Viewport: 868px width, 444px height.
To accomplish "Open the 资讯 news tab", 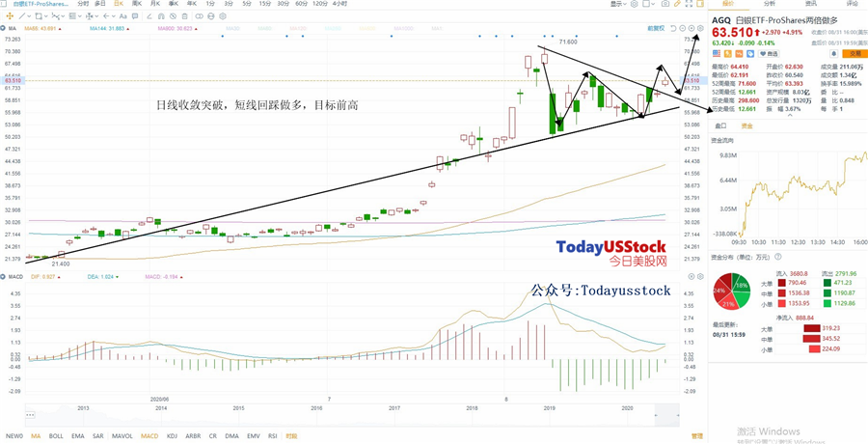I will (811, 4).
